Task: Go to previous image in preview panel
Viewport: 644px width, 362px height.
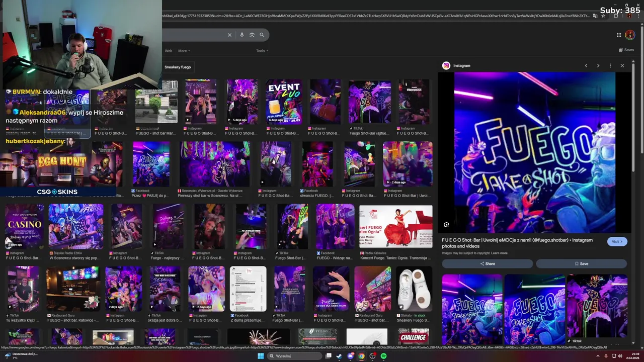Action: tap(586, 66)
